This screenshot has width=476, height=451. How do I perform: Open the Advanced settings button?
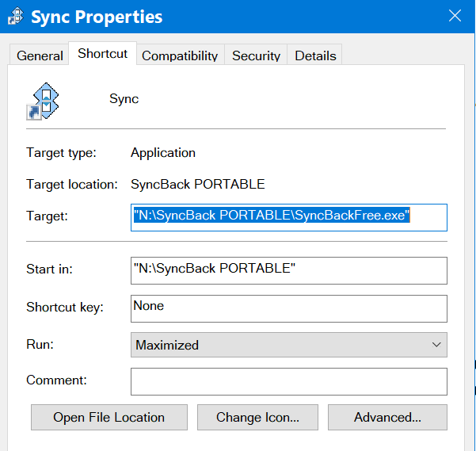(x=387, y=417)
